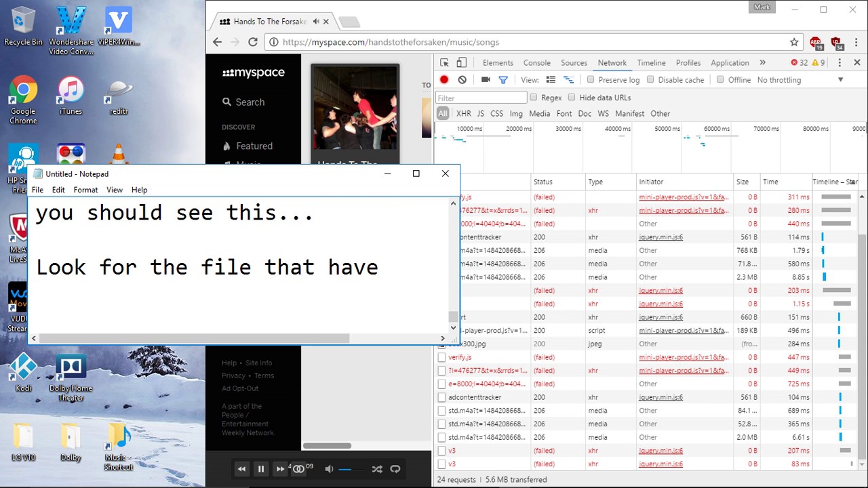Toggle repeat in the Myspace player
This screenshot has height=488, width=868.
click(395, 469)
